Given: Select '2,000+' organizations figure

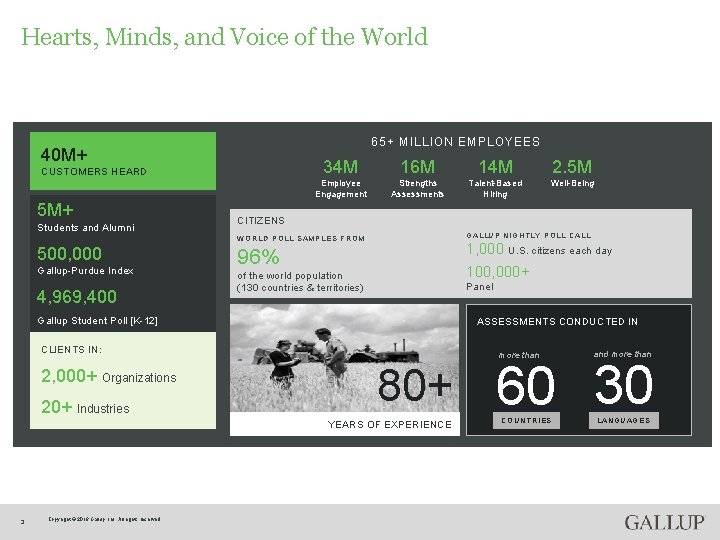Looking at the screenshot, I should 69,376.
